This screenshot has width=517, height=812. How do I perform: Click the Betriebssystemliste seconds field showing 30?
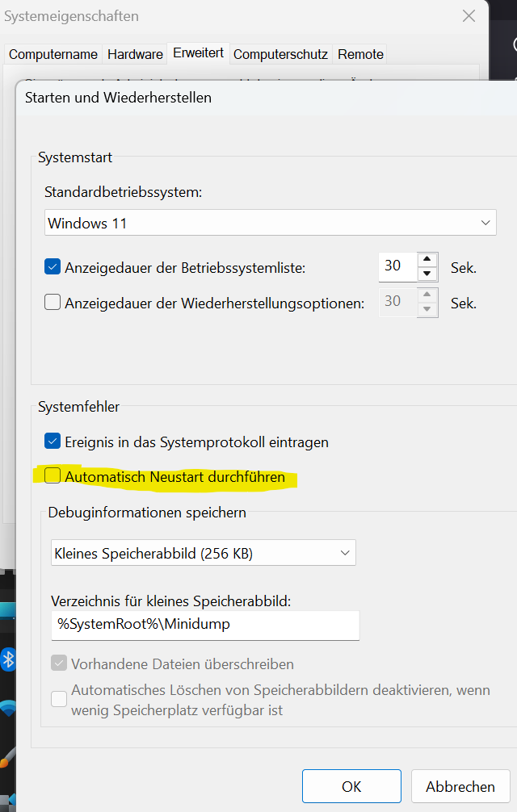(x=397, y=267)
